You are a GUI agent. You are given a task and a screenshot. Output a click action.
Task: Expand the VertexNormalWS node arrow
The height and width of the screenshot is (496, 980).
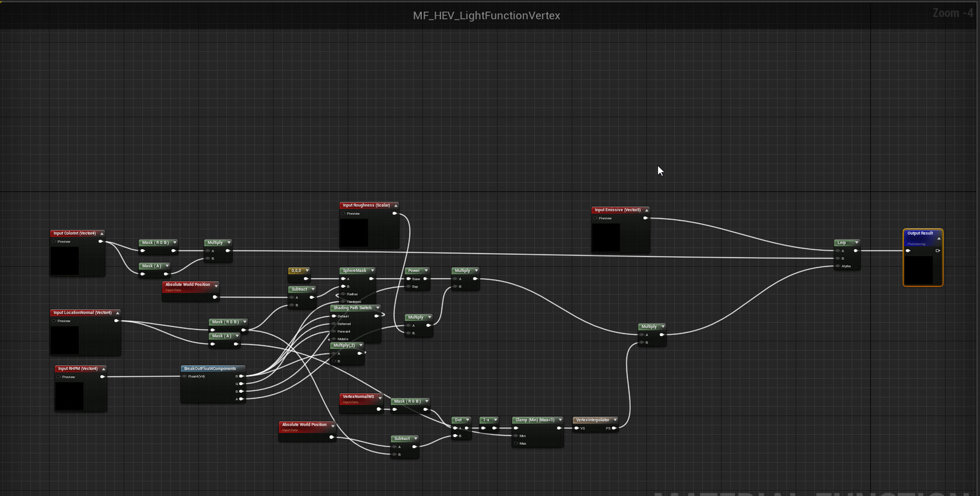[x=380, y=397]
